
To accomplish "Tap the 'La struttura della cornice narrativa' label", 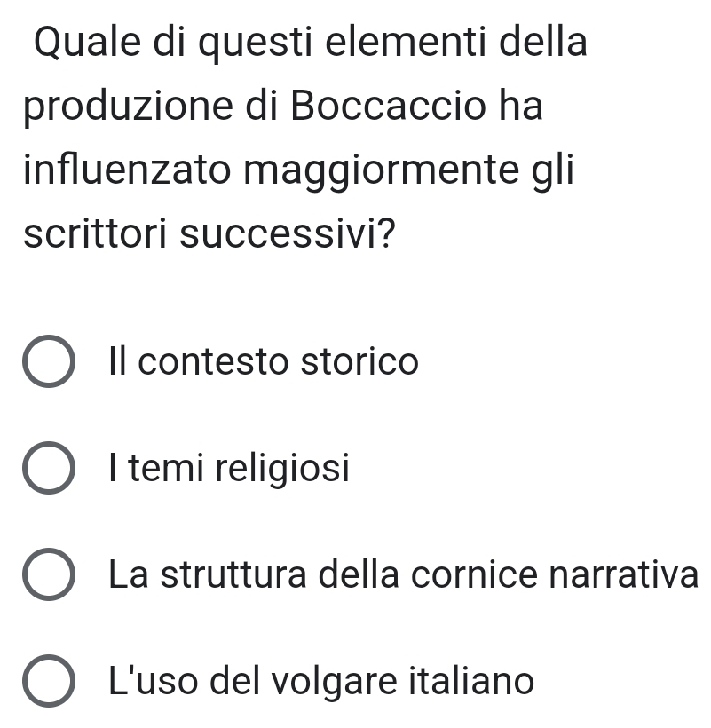I will coord(401,574).
